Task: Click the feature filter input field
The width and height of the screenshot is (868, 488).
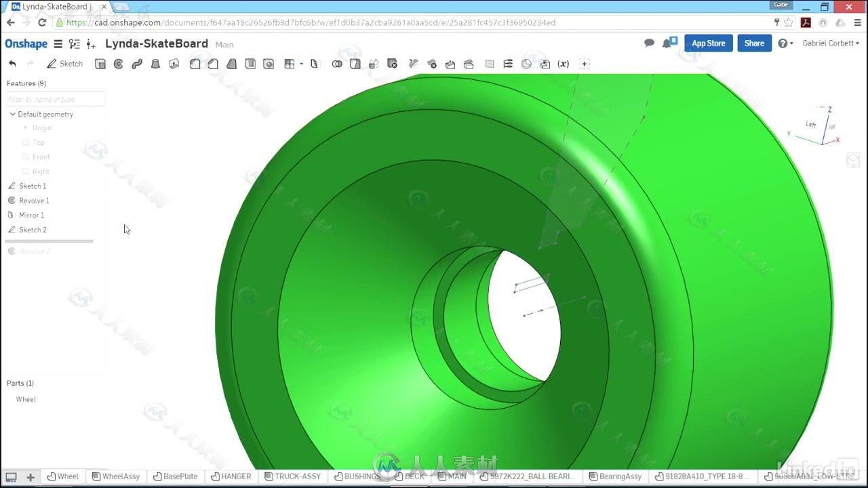Action: click(55, 99)
